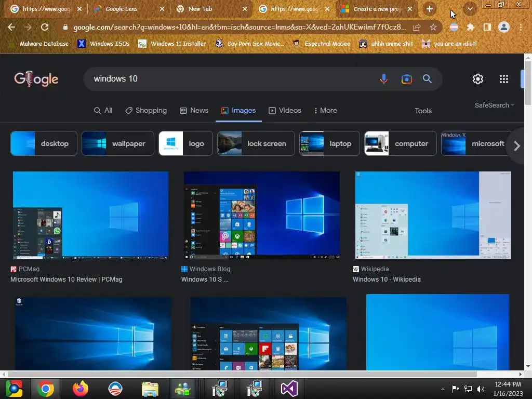
Task: Launch Firefox from the taskbar
Action: [x=81, y=389]
